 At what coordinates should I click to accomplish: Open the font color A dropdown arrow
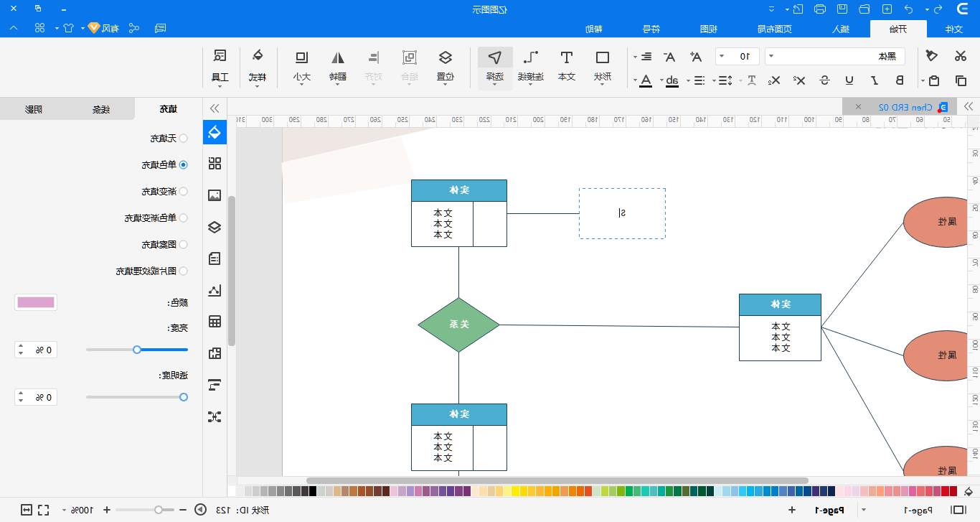[x=635, y=80]
